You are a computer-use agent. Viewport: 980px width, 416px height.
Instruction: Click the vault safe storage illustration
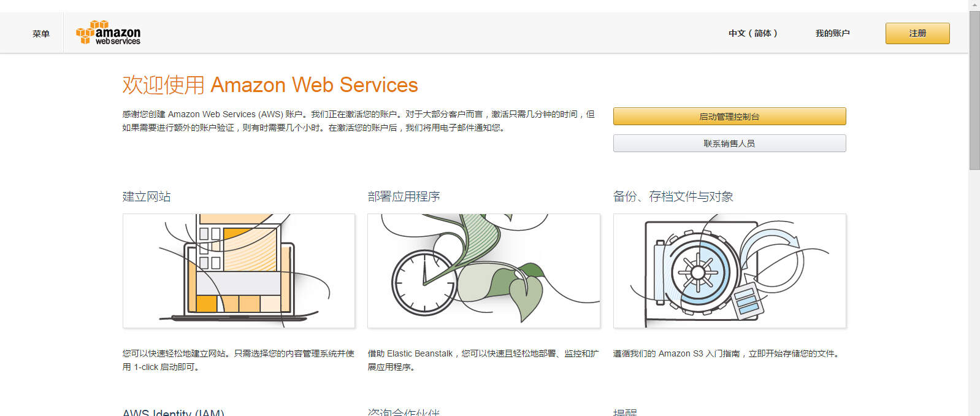[729, 271]
